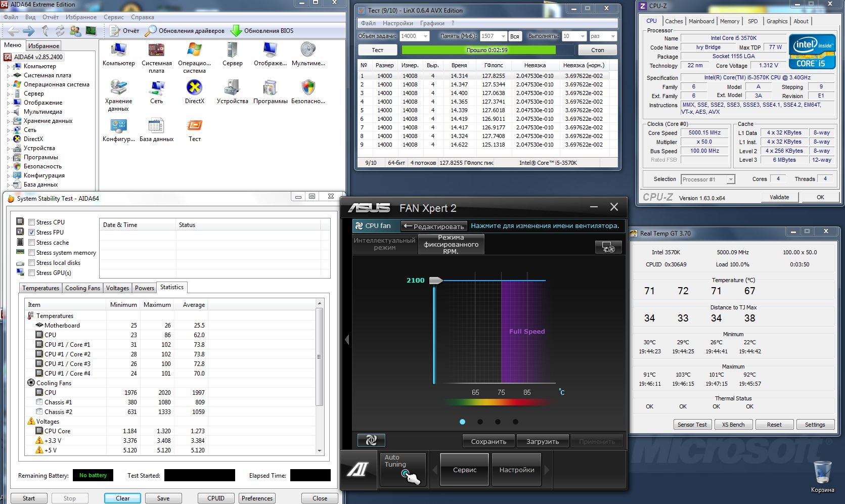The height and width of the screenshot is (504, 845).
Task: Open the Операционная система Windows-logo icon
Action: 195,58
